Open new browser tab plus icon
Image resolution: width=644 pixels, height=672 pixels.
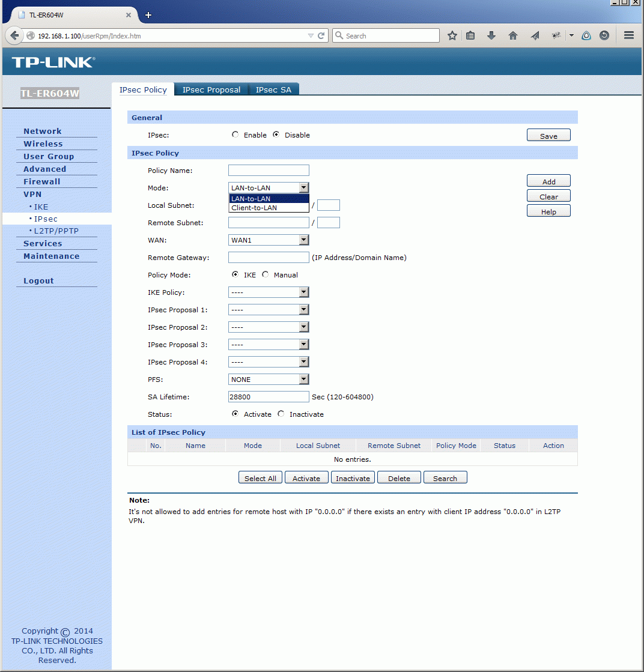[x=148, y=15]
